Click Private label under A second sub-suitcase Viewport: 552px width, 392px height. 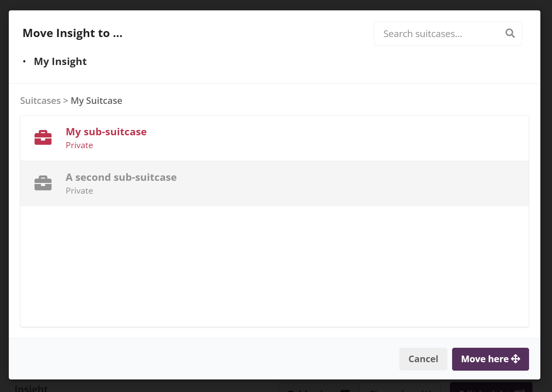click(79, 191)
